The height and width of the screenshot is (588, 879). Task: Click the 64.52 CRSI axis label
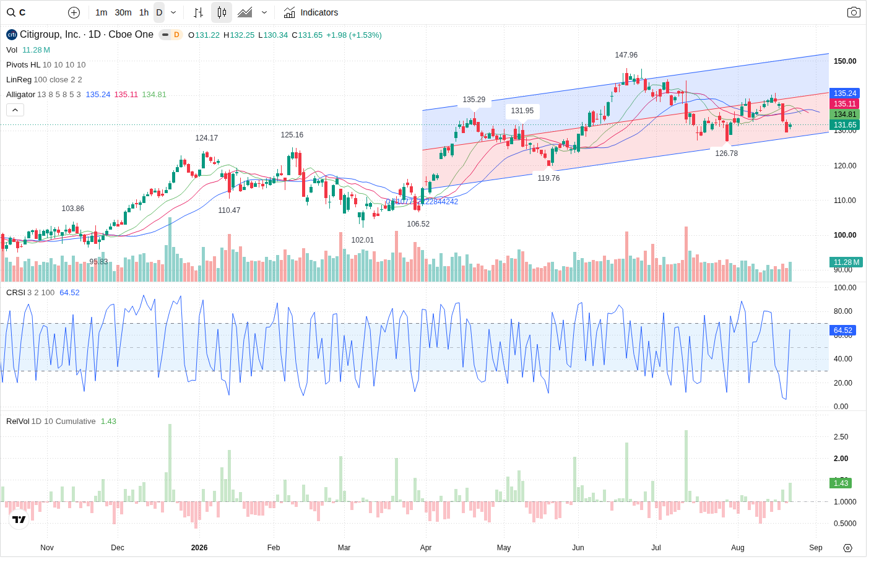[x=842, y=331]
